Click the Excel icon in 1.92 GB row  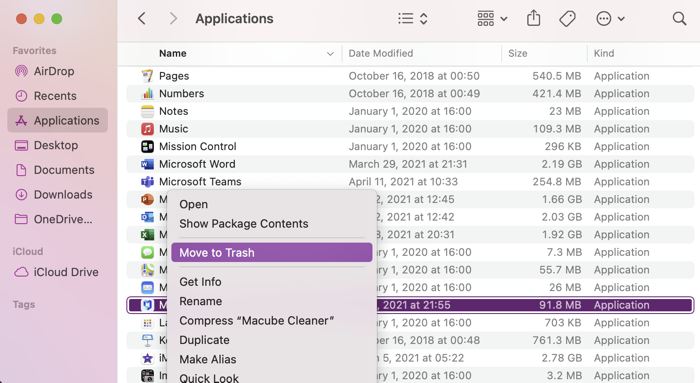coord(147,234)
